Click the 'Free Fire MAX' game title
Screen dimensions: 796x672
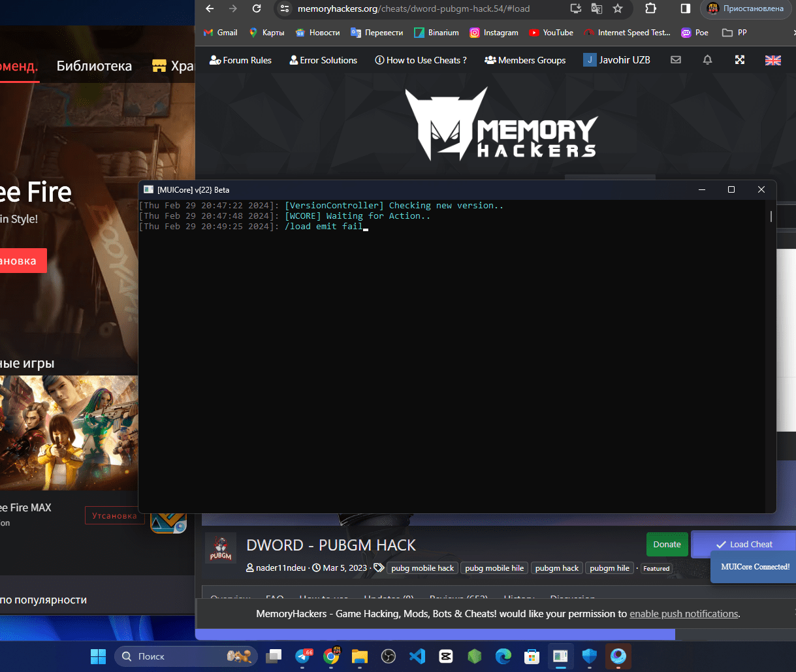[x=25, y=507]
